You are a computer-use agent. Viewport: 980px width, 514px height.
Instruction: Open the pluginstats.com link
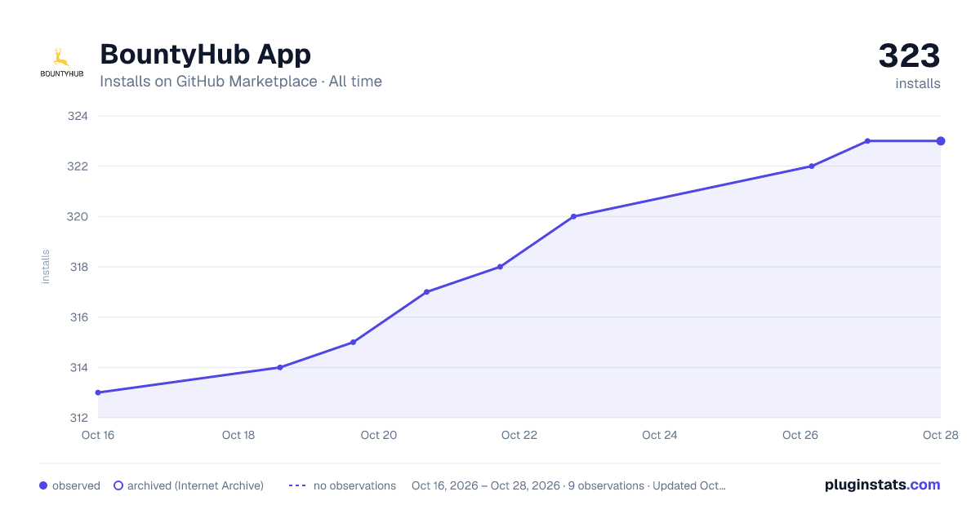point(883,485)
